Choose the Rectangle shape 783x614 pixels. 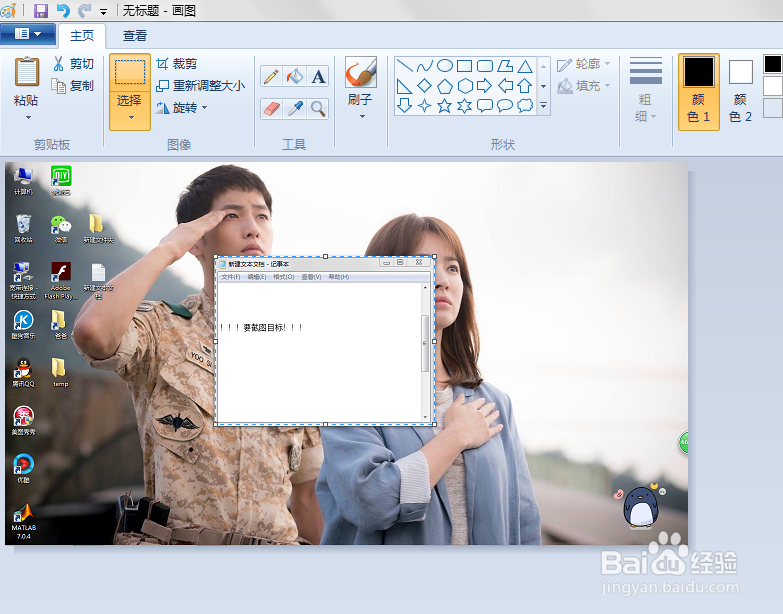[x=464, y=66]
